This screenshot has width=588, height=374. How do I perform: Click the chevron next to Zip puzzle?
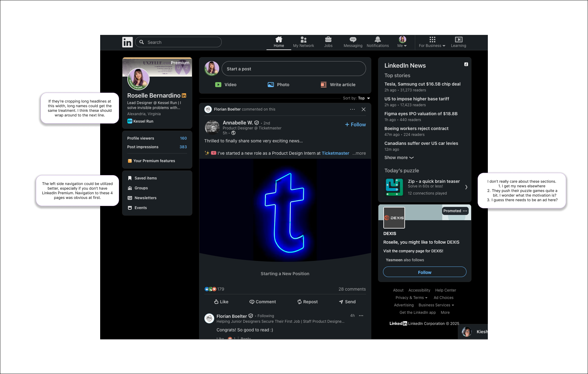pos(466,187)
